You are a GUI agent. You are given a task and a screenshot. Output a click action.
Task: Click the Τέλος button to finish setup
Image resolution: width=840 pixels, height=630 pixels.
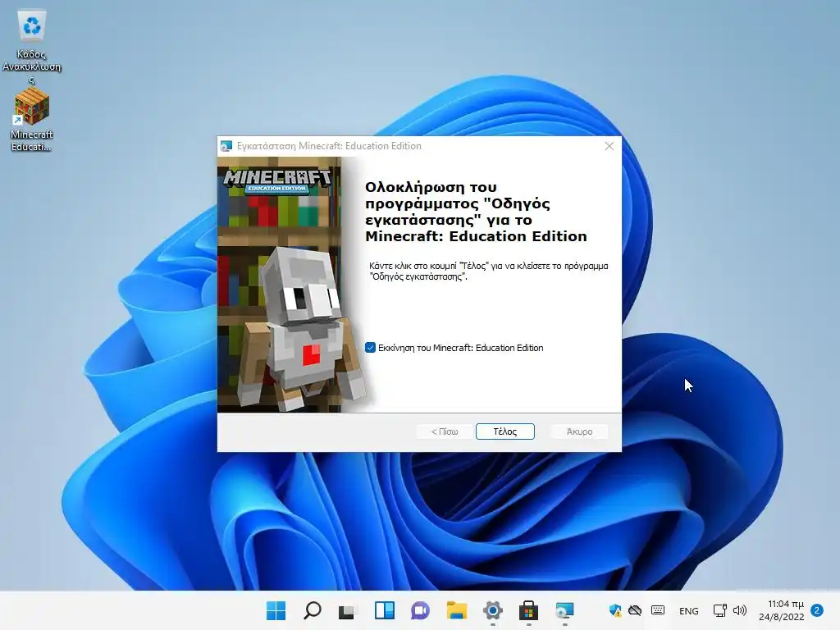tap(504, 431)
